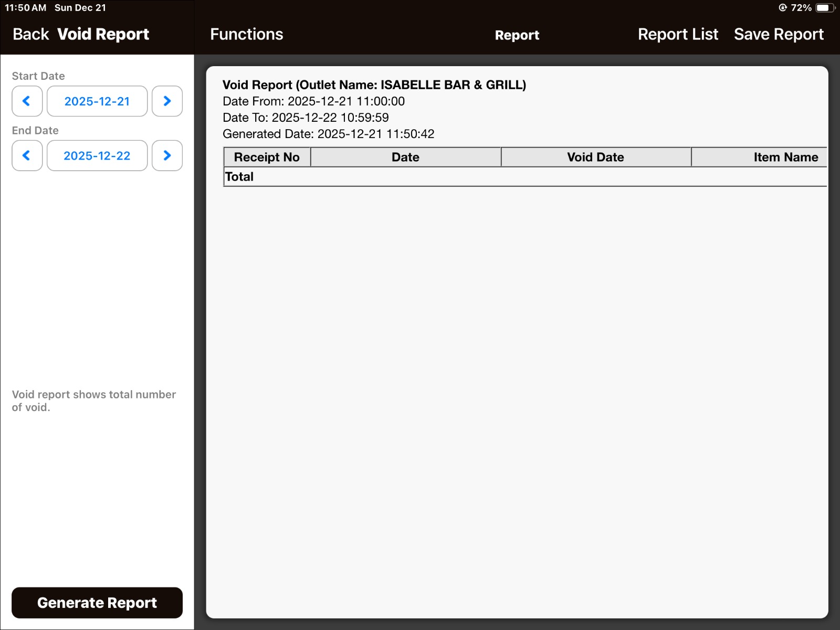840x630 pixels.
Task: Open the End Date picker 2025-12-22
Action: (97, 156)
